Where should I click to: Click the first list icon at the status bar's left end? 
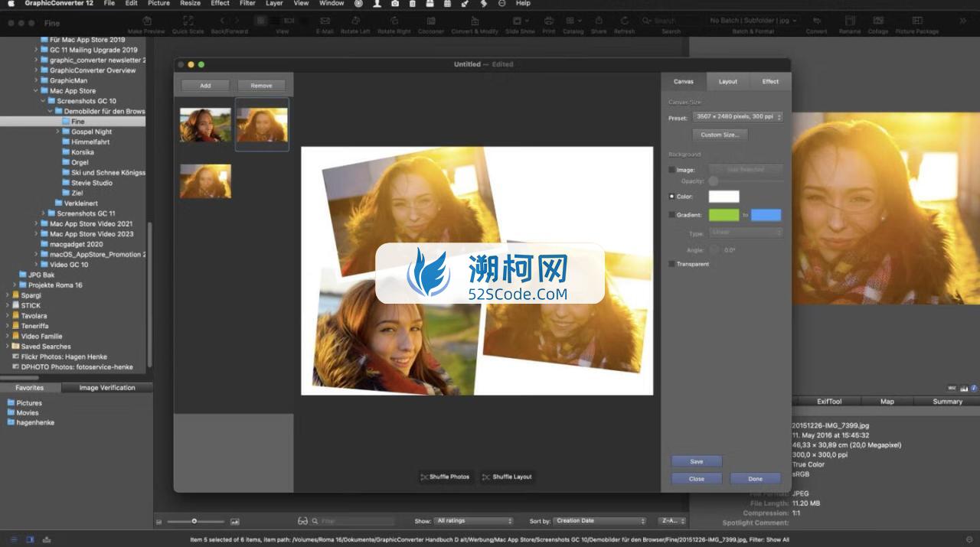pos(14,539)
